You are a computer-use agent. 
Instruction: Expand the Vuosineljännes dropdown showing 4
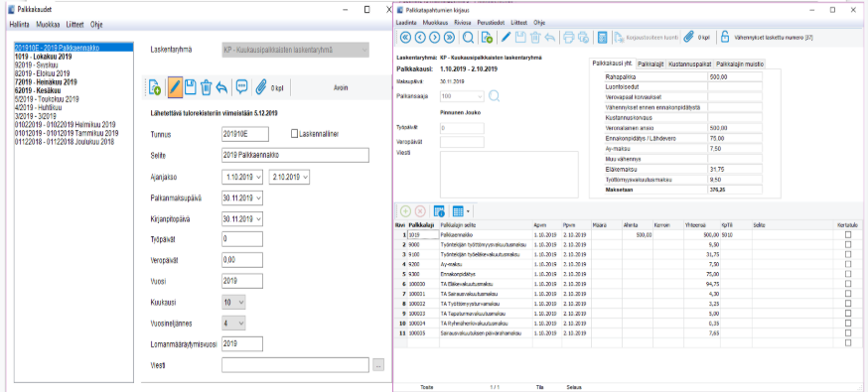(x=241, y=323)
